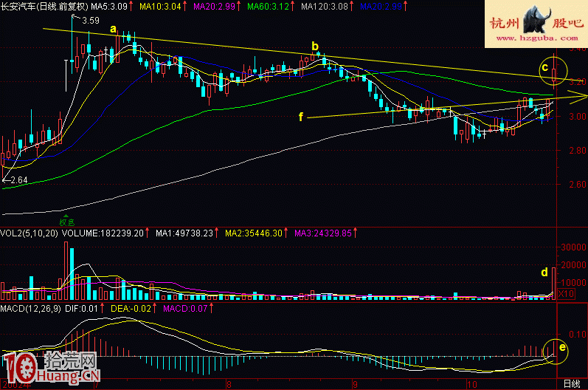588x390 pixels.
Task: Click the yellow annotation letter d
Action: coord(544,272)
